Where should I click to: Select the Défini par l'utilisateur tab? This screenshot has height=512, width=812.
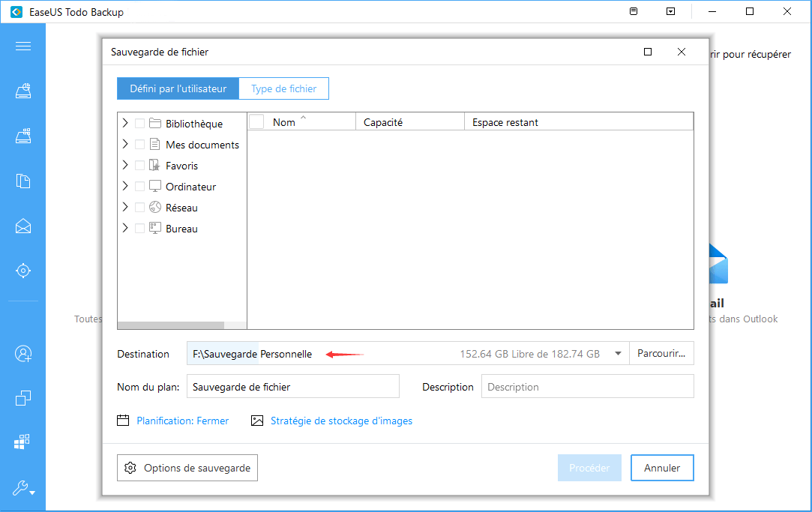[x=178, y=88]
